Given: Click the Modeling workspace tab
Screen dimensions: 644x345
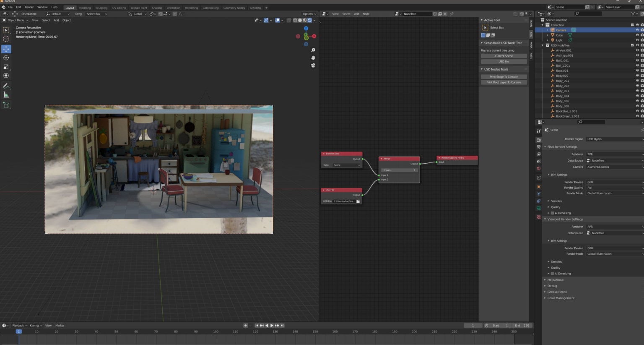Looking at the screenshot, I should (x=85, y=8).
